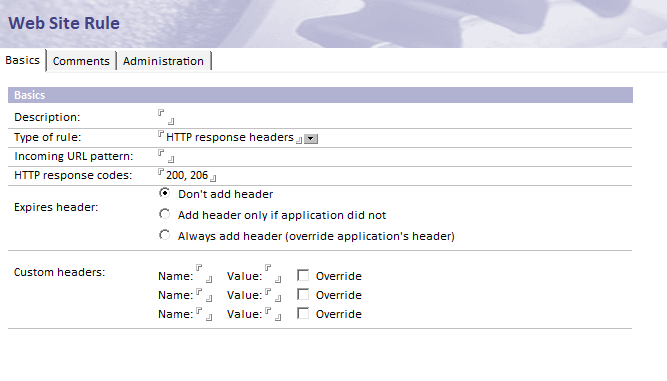Select "Always add header" override option
The image size is (667, 381).
point(165,235)
